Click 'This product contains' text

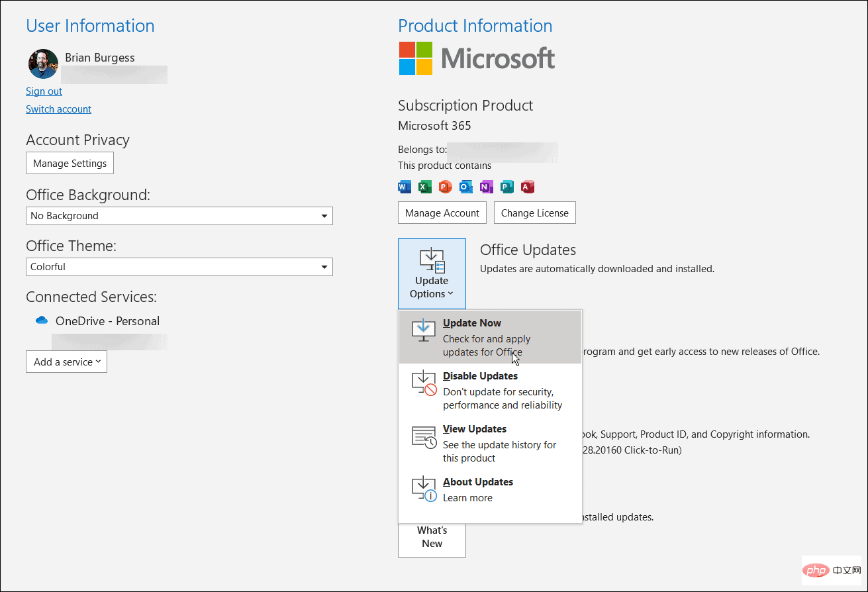[444, 166]
